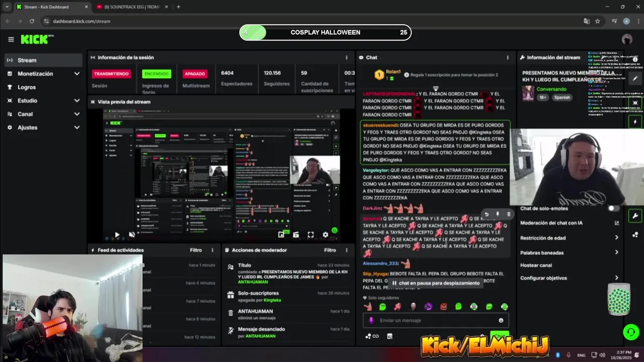Open Chat panel three-dot menu
The image size is (644, 362).
click(x=508, y=57)
